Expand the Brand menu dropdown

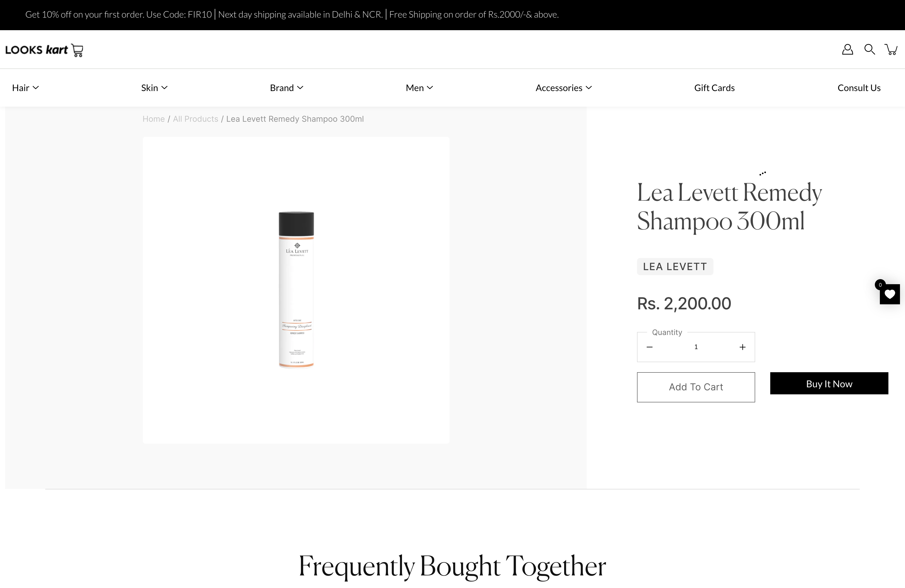point(287,88)
